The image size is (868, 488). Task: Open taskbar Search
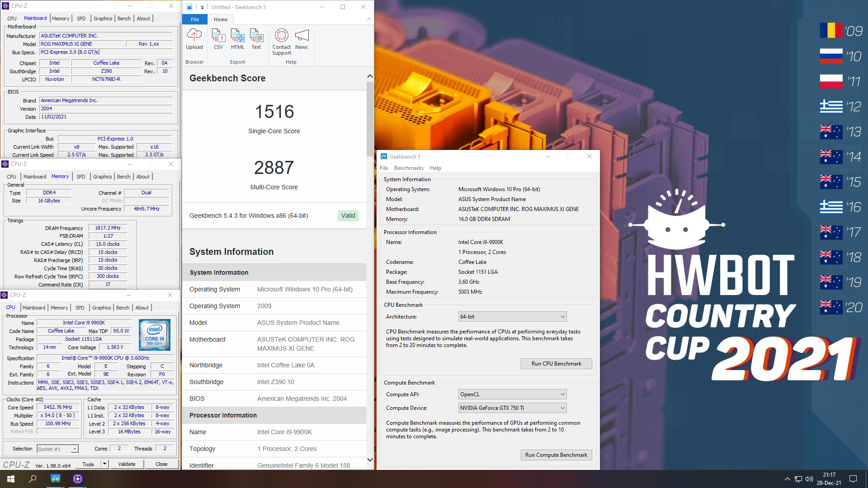tap(33, 479)
